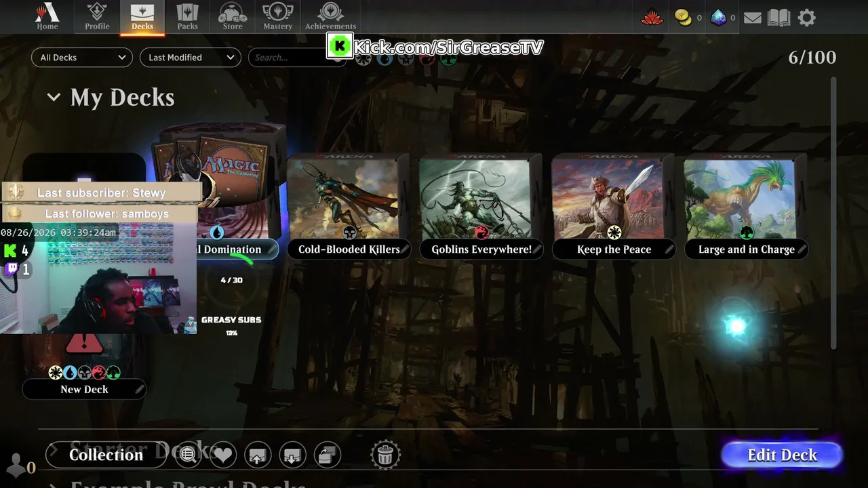Open the settings gear
868x488 pixels.
pyautogui.click(x=807, y=18)
